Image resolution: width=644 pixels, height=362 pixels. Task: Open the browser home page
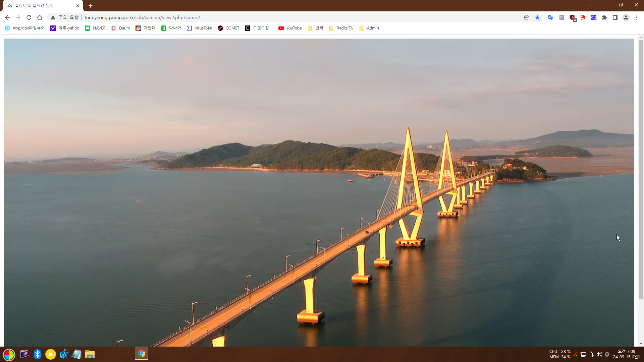click(40, 17)
